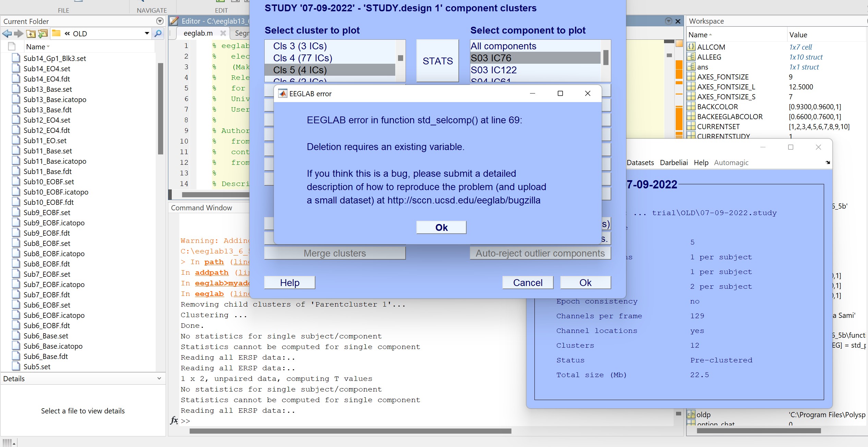Click the STATS button in the clusters window
Image resolution: width=868 pixels, height=447 pixels.
(437, 61)
